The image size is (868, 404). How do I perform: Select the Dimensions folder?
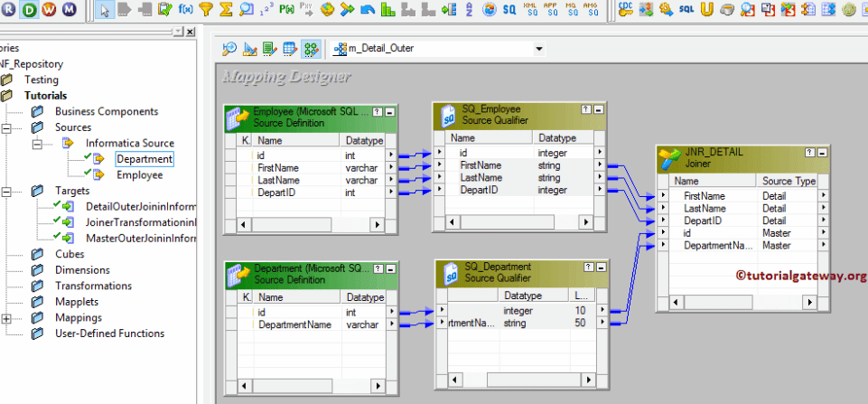82,270
